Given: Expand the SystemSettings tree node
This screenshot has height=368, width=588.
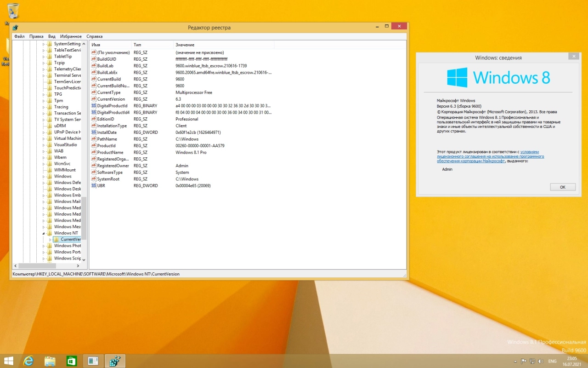Looking at the screenshot, I should pos(44,44).
